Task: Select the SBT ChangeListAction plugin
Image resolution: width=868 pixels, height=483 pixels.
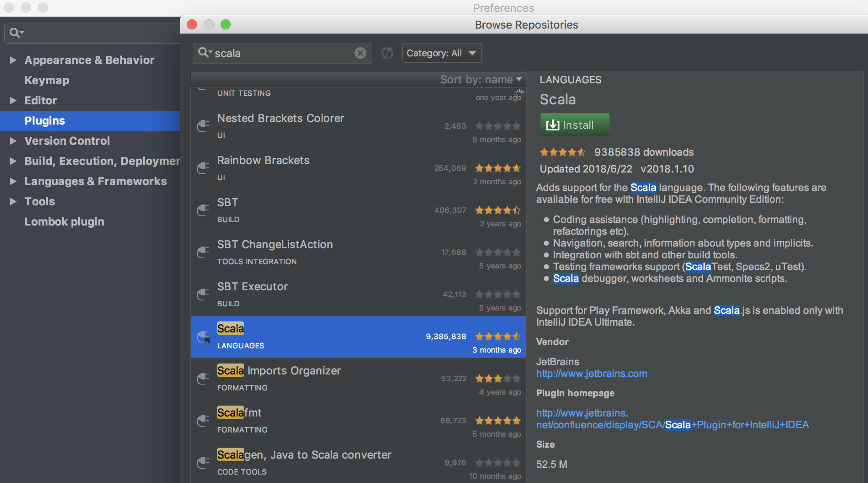Action: [x=358, y=253]
